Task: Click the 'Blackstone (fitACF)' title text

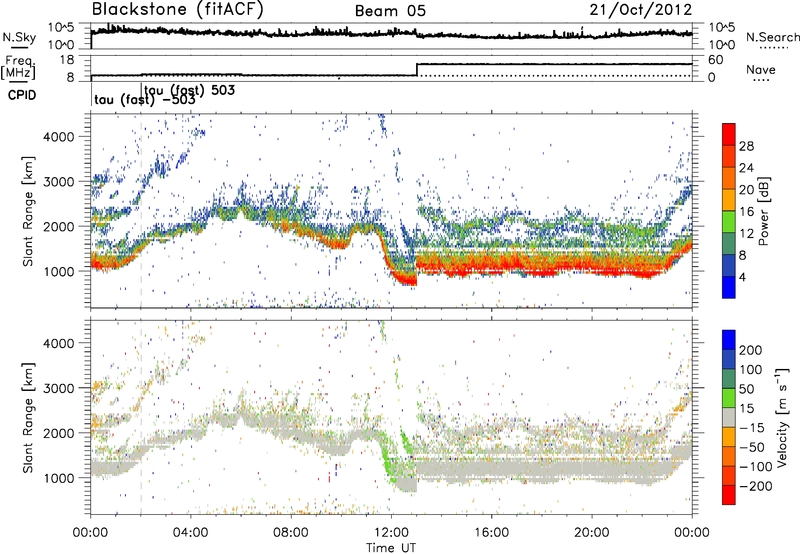Action: pyautogui.click(x=177, y=9)
